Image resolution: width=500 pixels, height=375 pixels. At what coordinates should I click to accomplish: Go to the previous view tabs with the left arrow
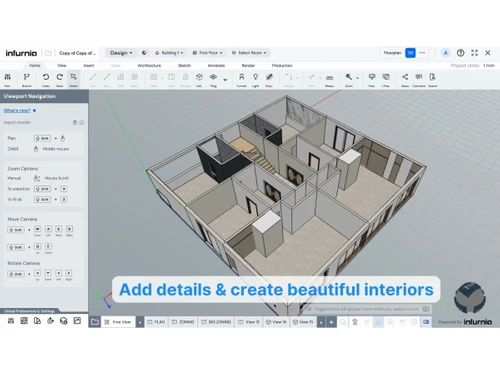tap(140, 322)
